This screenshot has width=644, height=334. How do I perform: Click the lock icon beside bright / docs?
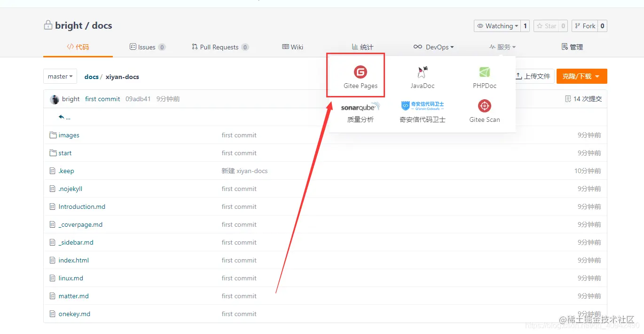coord(48,25)
